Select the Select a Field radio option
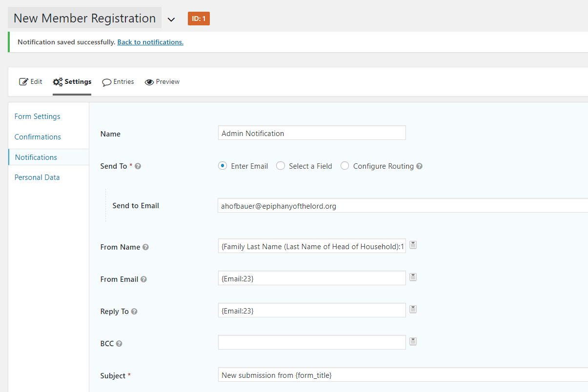 point(281,166)
